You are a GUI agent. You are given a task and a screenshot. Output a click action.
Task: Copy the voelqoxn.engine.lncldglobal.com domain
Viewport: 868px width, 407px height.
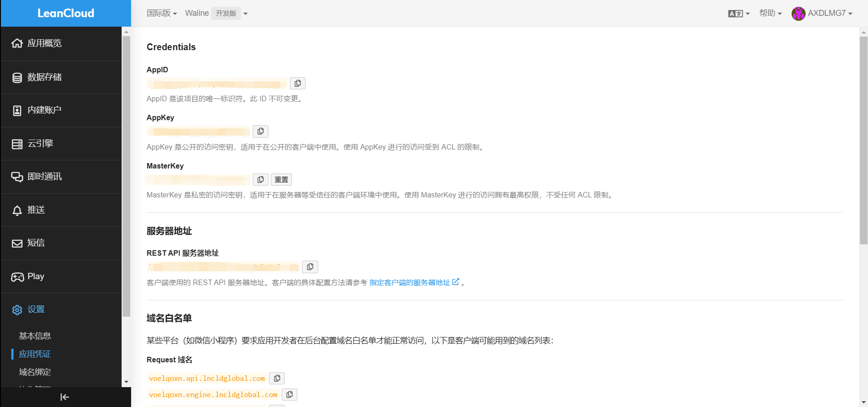click(289, 394)
